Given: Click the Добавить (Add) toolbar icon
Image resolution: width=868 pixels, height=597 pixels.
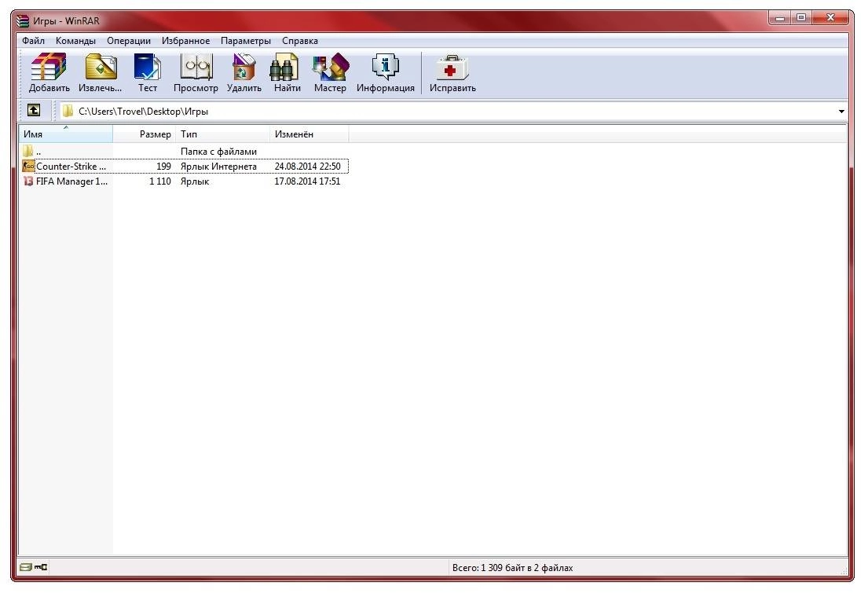Looking at the screenshot, I should [49, 72].
